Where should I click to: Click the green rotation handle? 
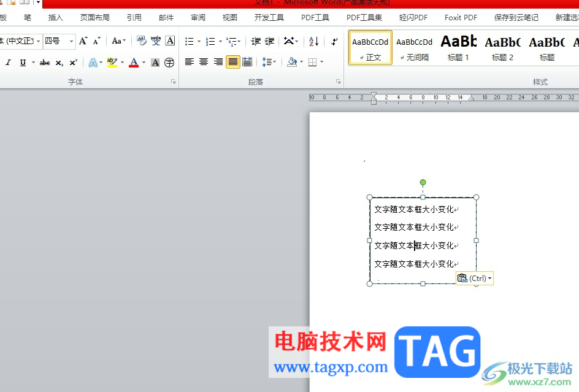point(423,182)
